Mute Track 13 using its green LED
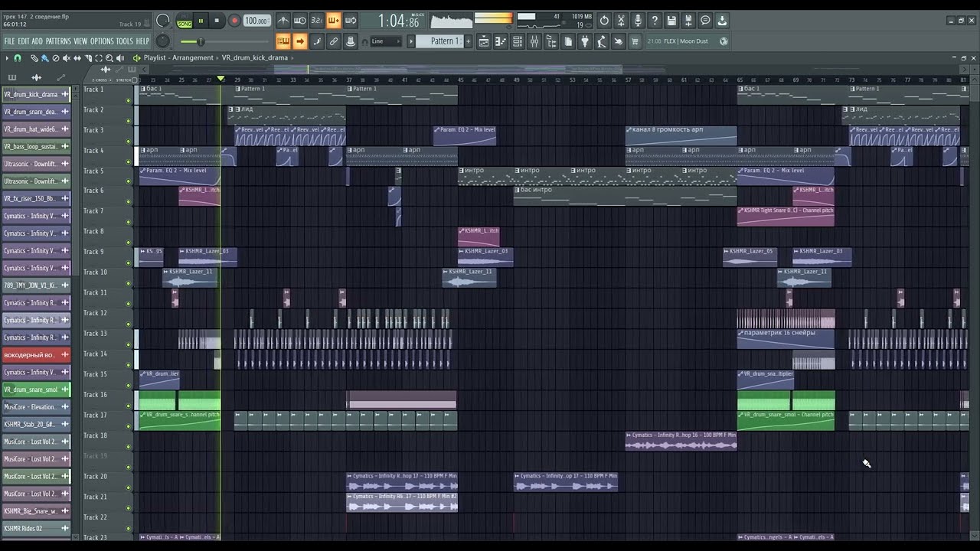Screen dimensions: 980x551 tap(129, 345)
